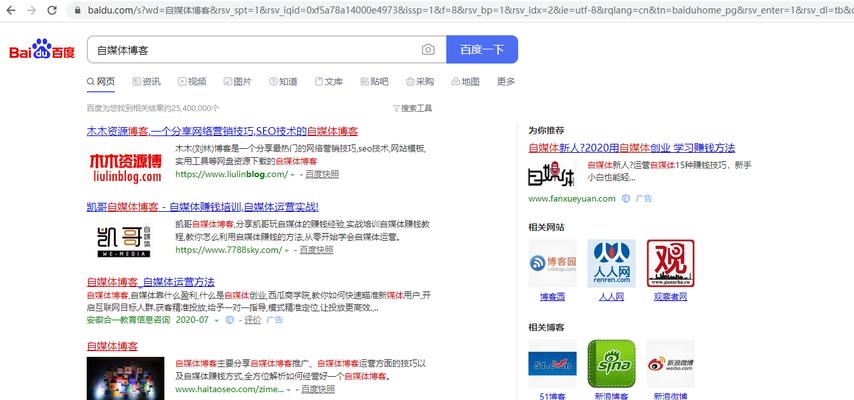Screen dimensions: 854x400
Task: Switch to the 资讯 tab
Action: click(147, 82)
